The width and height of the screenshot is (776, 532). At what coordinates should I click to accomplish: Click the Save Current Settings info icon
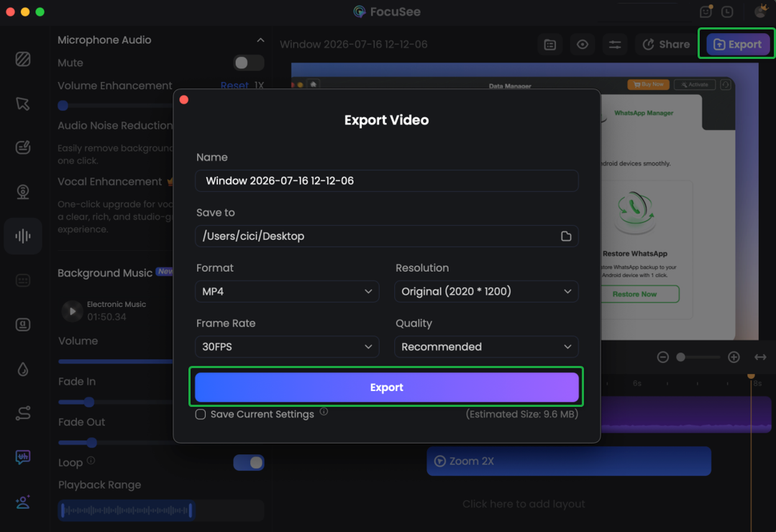coord(324,412)
